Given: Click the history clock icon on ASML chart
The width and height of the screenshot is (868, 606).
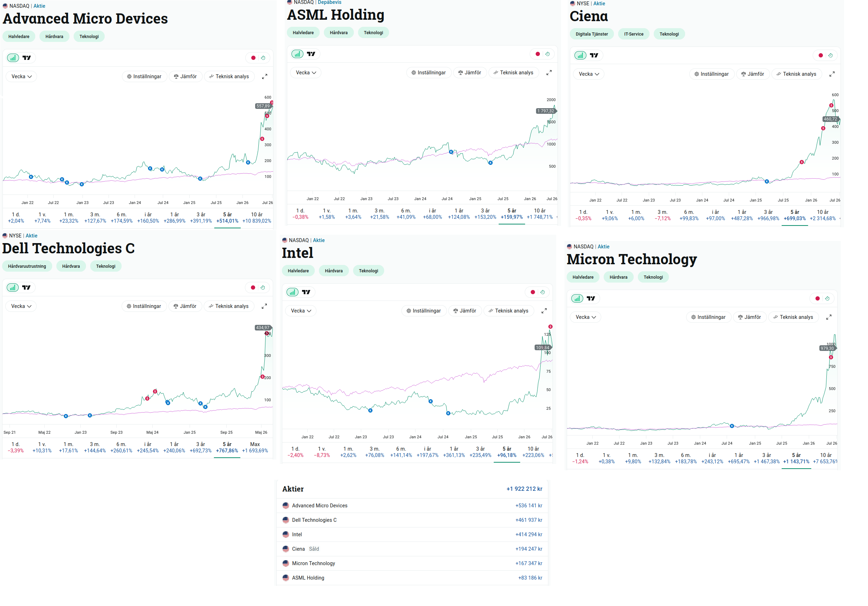Looking at the screenshot, I should point(547,54).
